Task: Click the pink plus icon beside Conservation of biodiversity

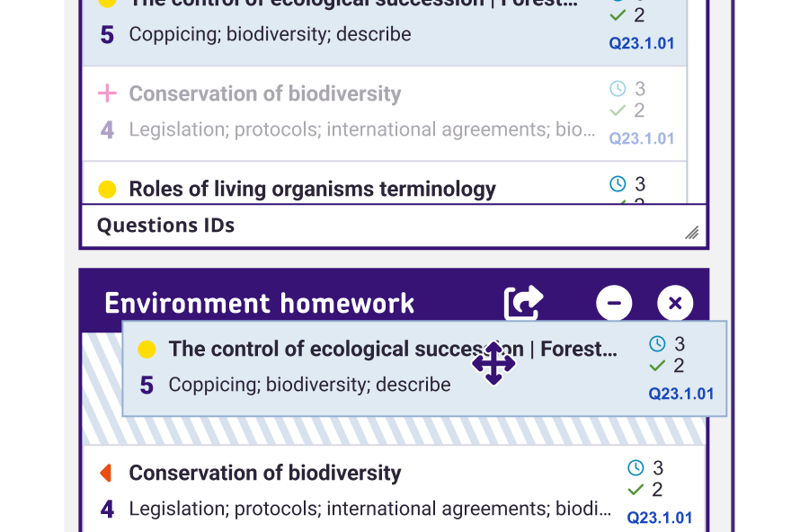Action: tap(107, 93)
